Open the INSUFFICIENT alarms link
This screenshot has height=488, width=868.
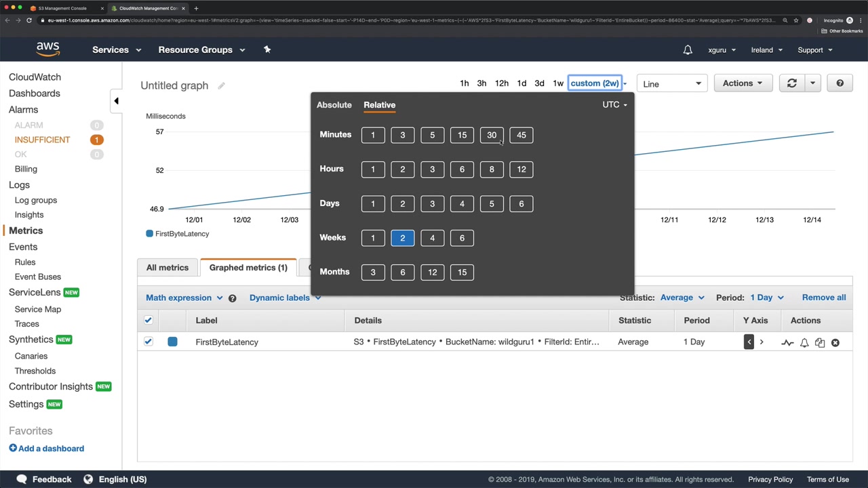42,140
